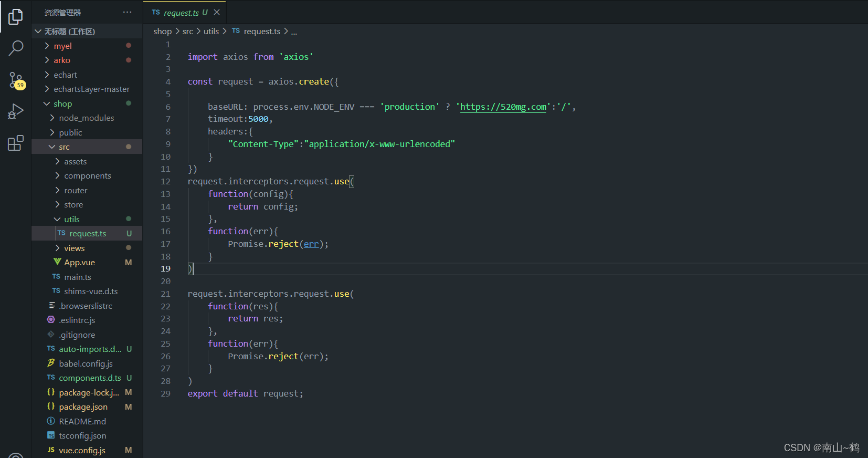Click info icon beside README.md
This screenshot has width=868, height=458.
click(x=51, y=421)
